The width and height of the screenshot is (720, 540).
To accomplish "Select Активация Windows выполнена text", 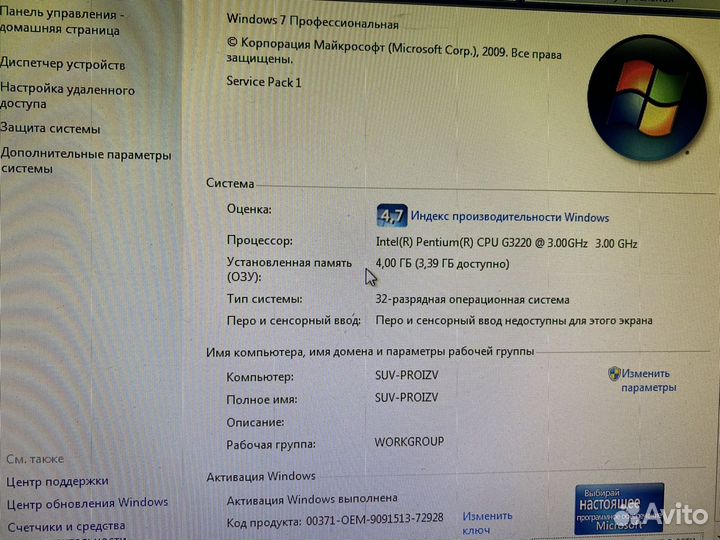I will pyautogui.click(x=312, y=499).
